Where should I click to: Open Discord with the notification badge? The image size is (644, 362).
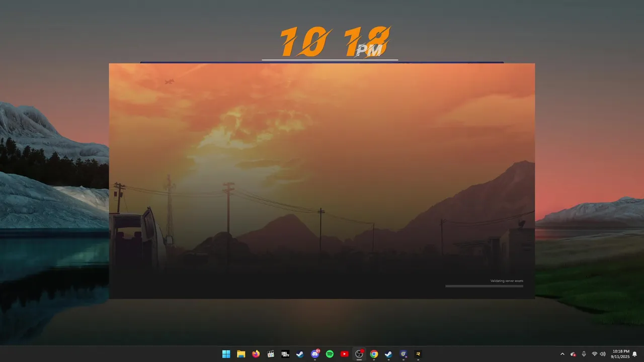(x=315, y=354)
